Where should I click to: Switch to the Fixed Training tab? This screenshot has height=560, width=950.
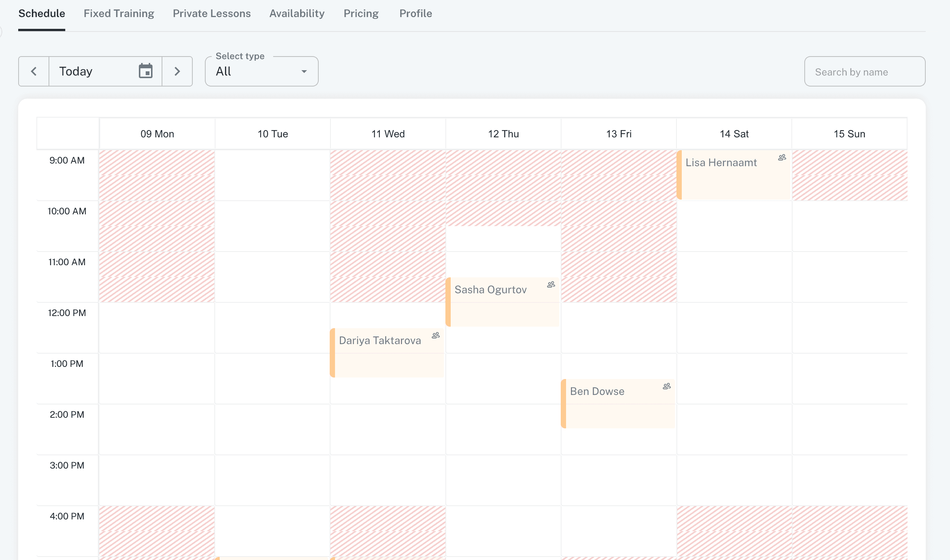tap(119, 14)
